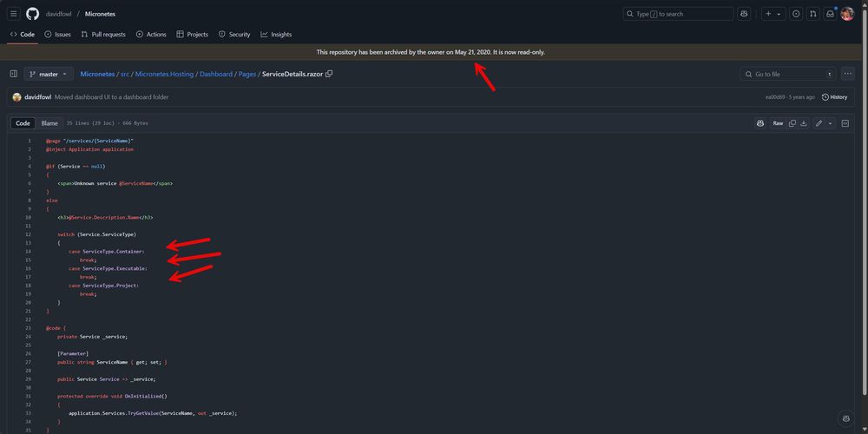Focus the 'Go to file' search field
Screen dimensions: 868x434
[788, 74]
